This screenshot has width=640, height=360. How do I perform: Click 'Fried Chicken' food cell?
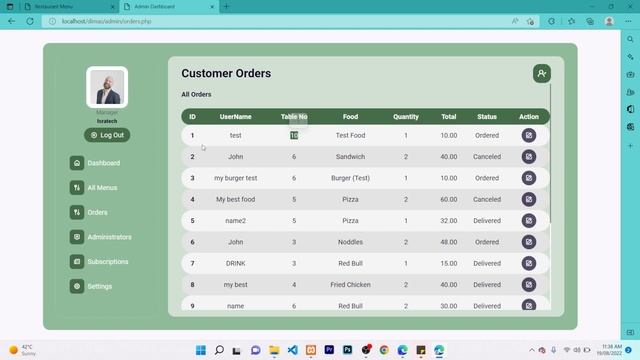coord(350,284)
